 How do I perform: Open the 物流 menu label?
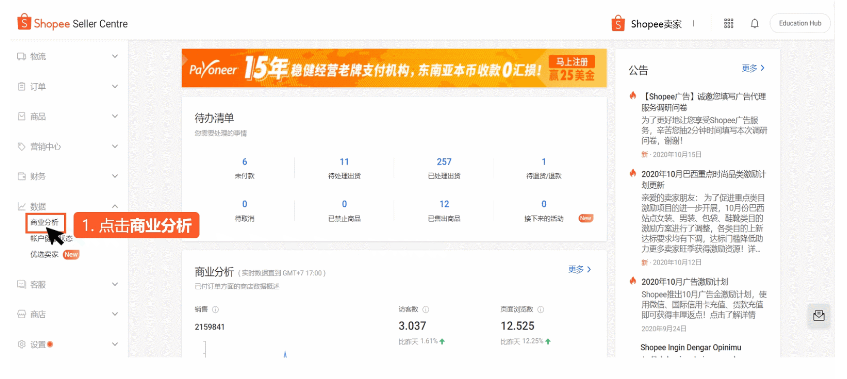pyautogui.click(x=38, y=56)
